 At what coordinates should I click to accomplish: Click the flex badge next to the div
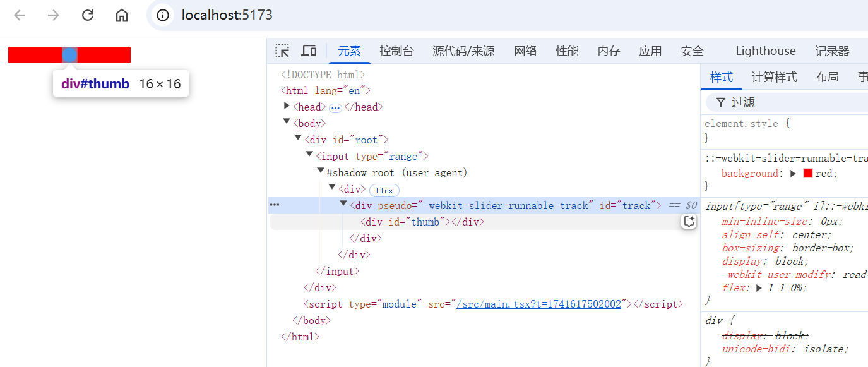tap(384, 190)
